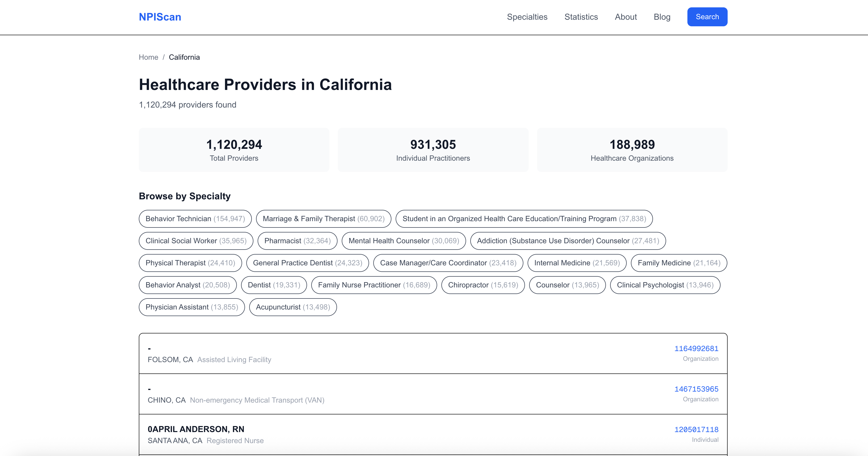
Task: Open the Clinical Psychologist specialty
Action: [665, 285]
